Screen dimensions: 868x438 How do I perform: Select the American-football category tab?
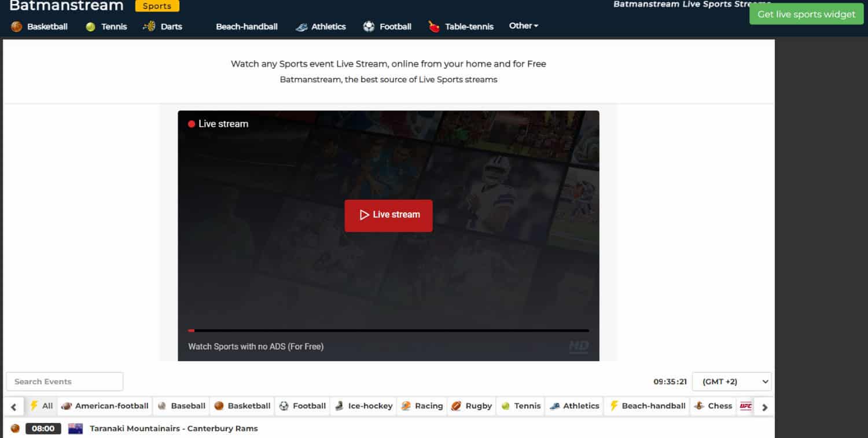click(105, 406)
